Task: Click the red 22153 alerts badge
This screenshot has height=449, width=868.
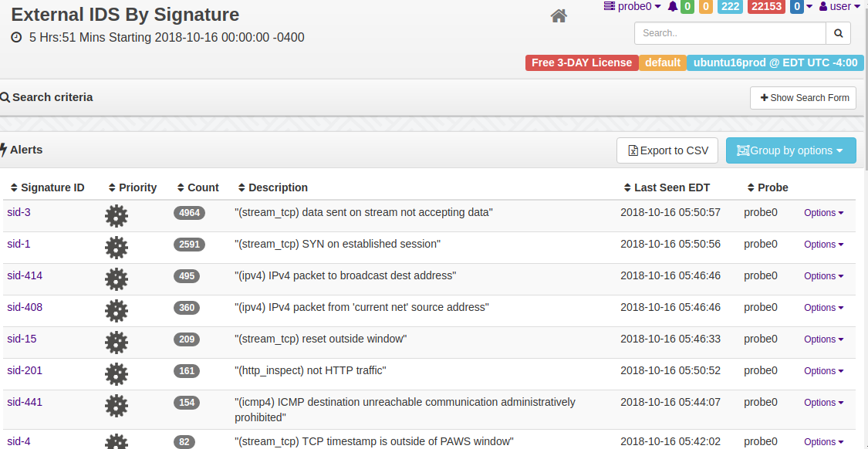Action: (766, 7)
